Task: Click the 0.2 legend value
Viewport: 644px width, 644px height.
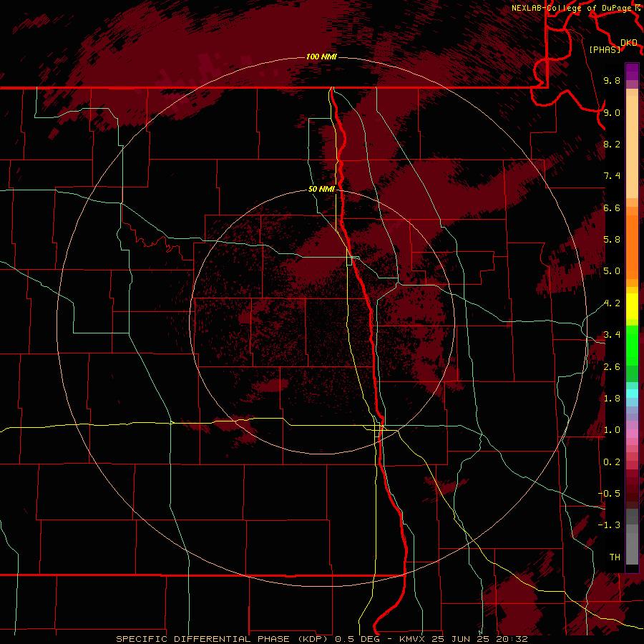Action: (612, 462)
